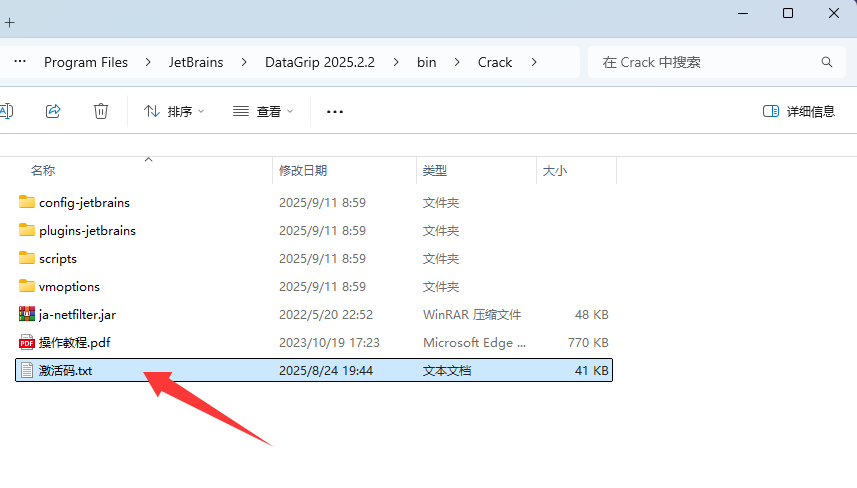857x488 pixels.
Task: Click the 文本文档 type cell
Action: (447, 371)
